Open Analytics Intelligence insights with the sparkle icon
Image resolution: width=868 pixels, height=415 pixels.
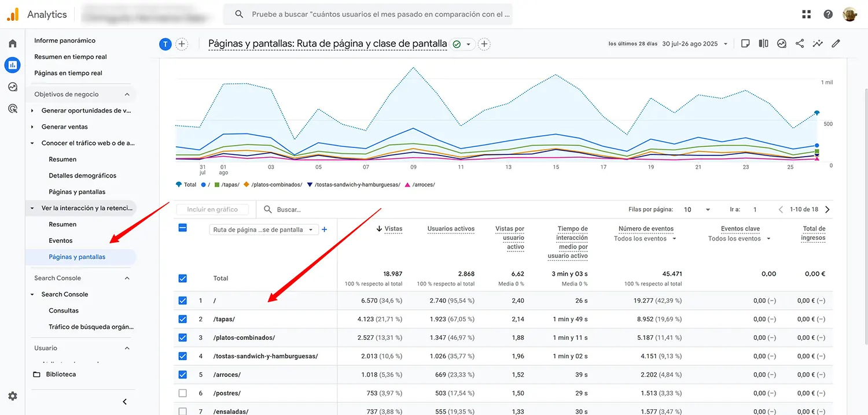[x=818, y=43]
